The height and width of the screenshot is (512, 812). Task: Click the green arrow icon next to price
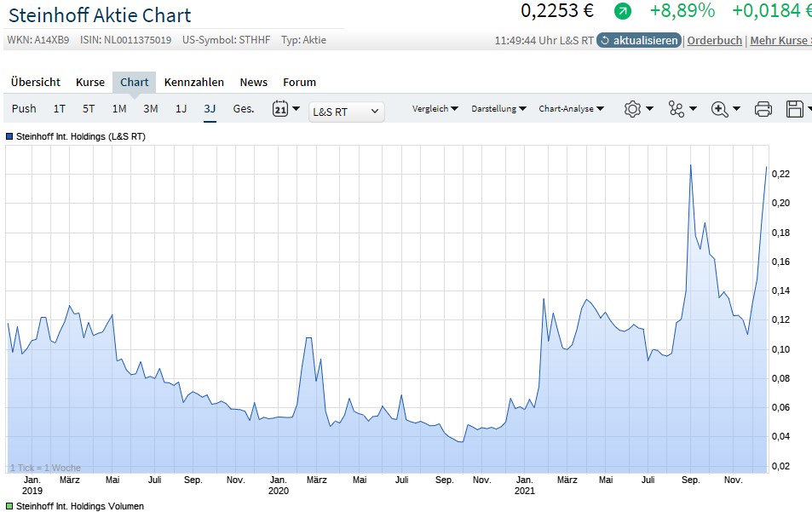(625, 12)
